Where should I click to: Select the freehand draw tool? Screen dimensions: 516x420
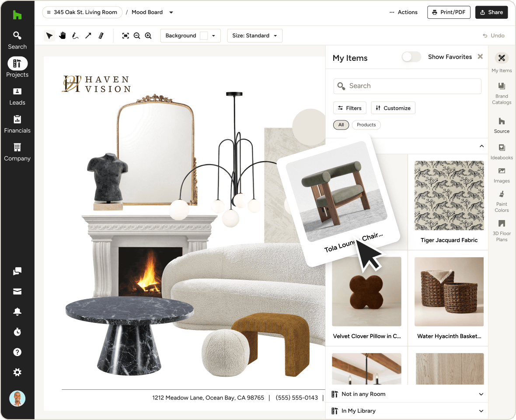(75, 35)
